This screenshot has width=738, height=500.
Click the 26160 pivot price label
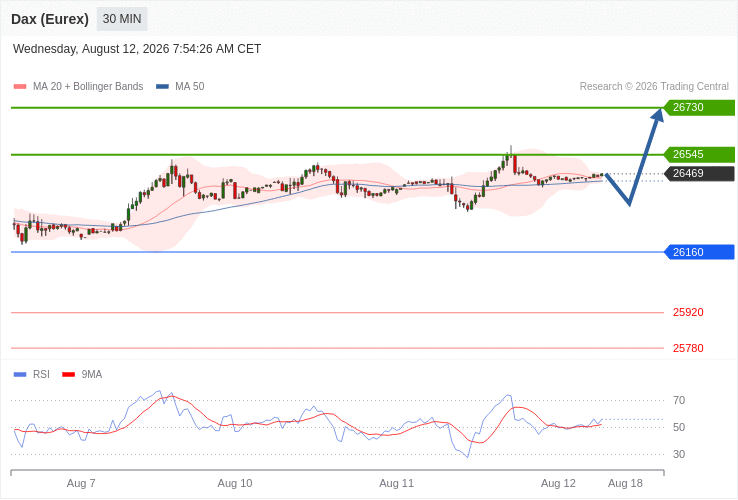point(699,252)
